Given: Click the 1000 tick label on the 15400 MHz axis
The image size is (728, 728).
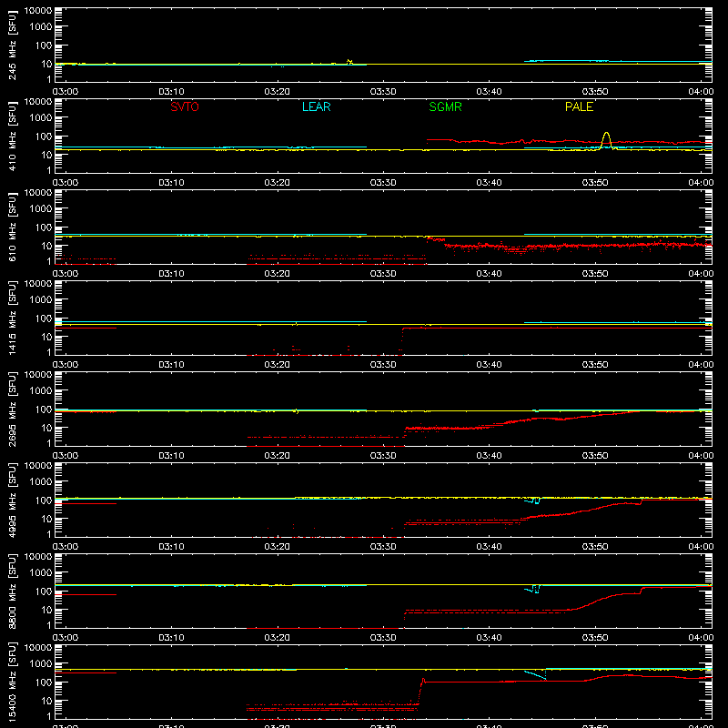Looking at the screenshot, I should pos(41,664).
